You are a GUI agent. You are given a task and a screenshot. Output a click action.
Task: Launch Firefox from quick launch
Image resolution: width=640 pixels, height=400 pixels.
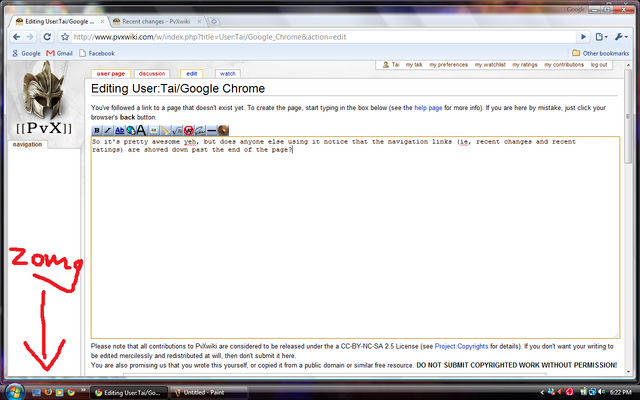[x=48, y=393]
